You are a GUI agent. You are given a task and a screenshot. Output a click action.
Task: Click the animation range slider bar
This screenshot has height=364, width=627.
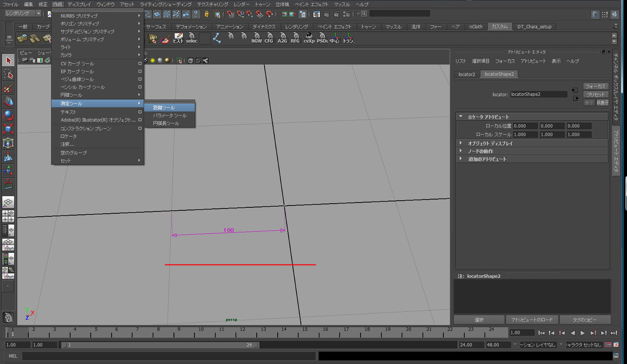(160, 345)
